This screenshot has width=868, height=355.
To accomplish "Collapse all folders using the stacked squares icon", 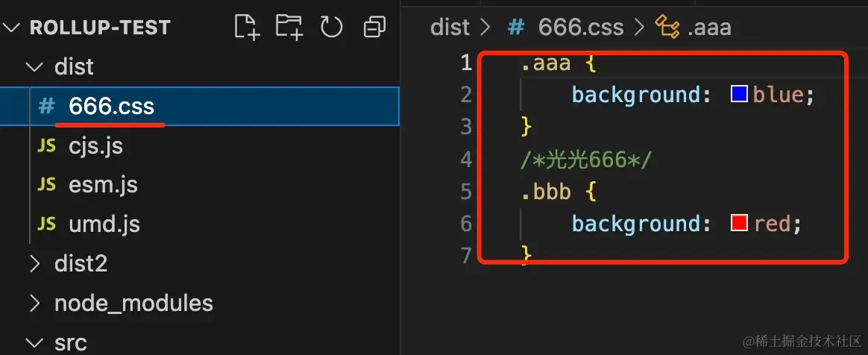I will pyautogui.click(x=374, y=27).
